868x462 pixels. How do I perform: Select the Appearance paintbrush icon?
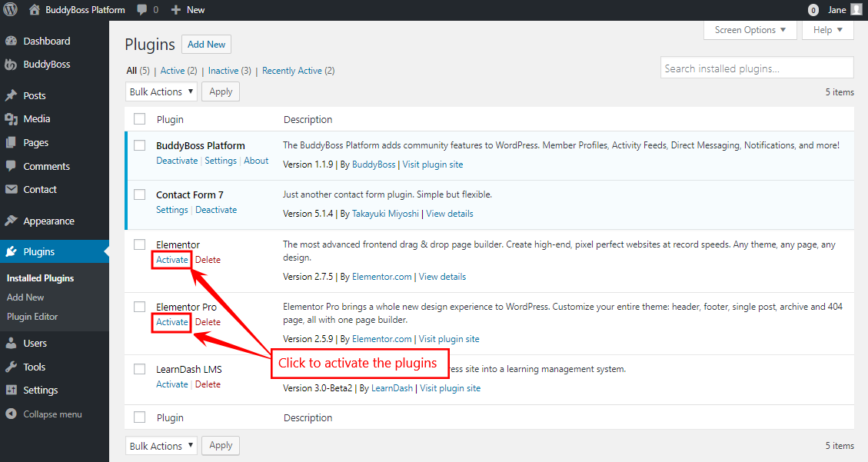[13, 221]
